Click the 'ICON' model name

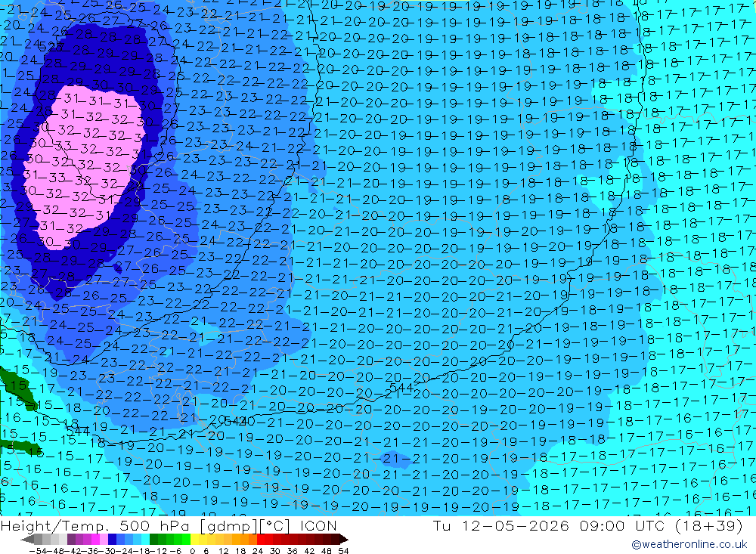[318, 525]
